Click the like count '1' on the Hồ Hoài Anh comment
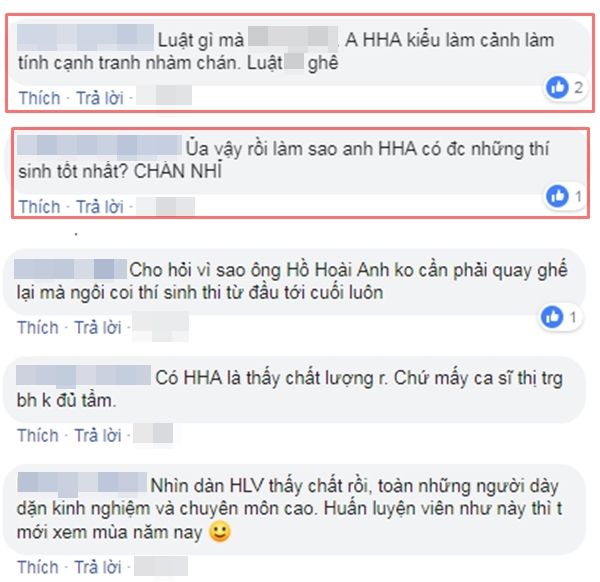The image size is (600, 582). [573, 317]
